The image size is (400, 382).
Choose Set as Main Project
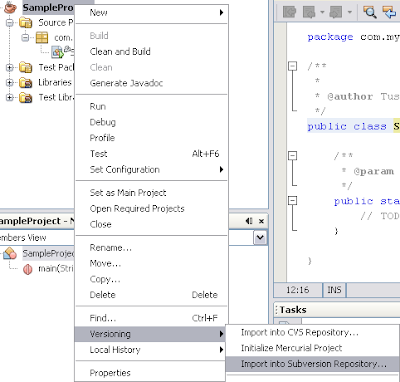(x=151, y=193)
